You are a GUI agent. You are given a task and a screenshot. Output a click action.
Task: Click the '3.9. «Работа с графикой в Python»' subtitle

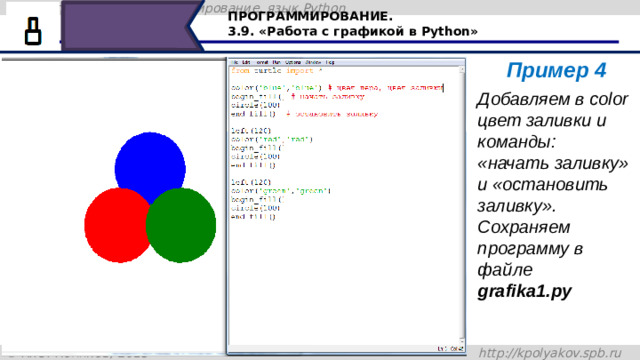[x=353, y=31]
